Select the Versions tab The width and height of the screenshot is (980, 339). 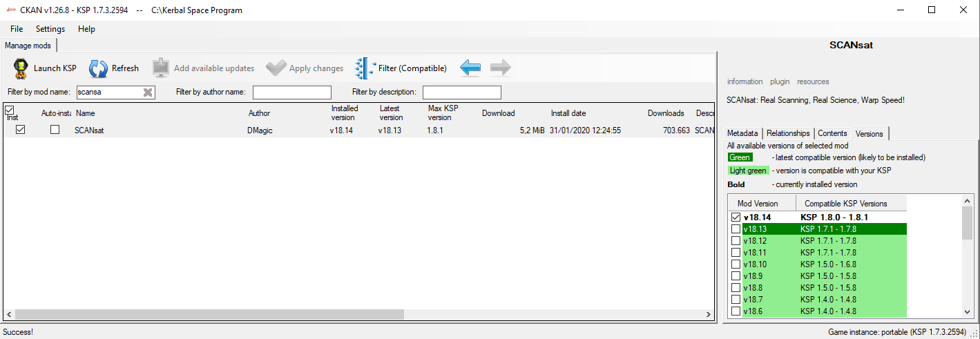click(x=869, y=133)
